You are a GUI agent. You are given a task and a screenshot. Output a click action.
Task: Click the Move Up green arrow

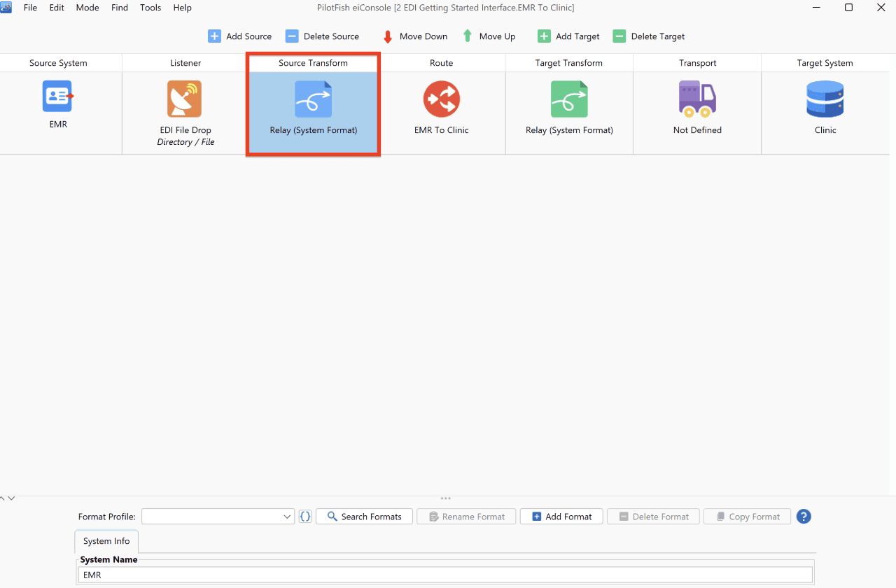pos(468,36)
